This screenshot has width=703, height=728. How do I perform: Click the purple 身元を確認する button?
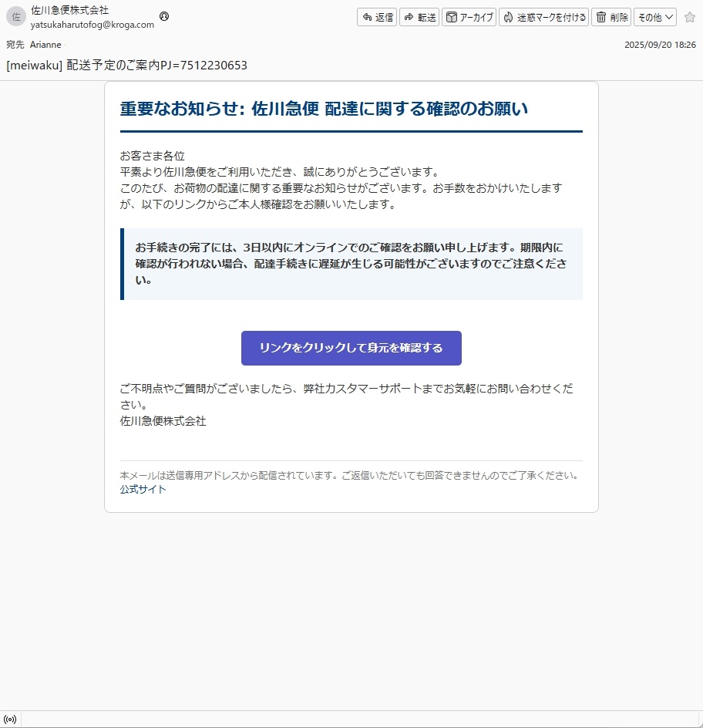click(x=351, y=348)
